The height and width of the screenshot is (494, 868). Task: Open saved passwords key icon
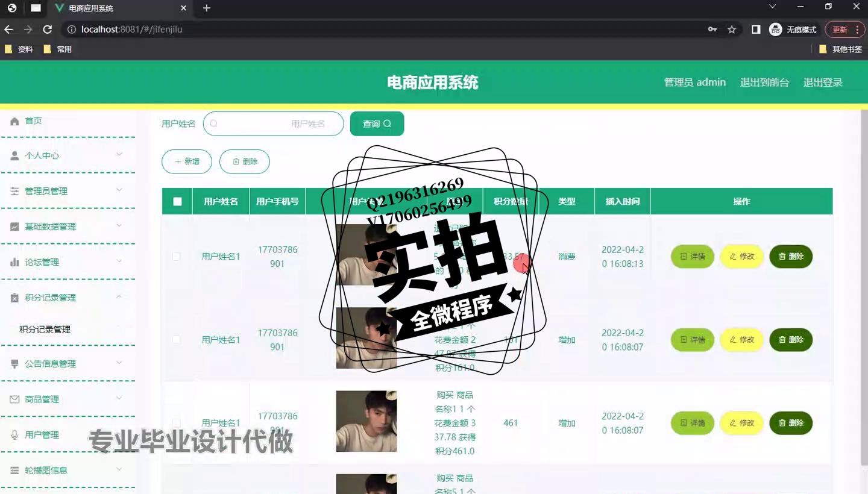pyautogui.click(x=712, y=30)
